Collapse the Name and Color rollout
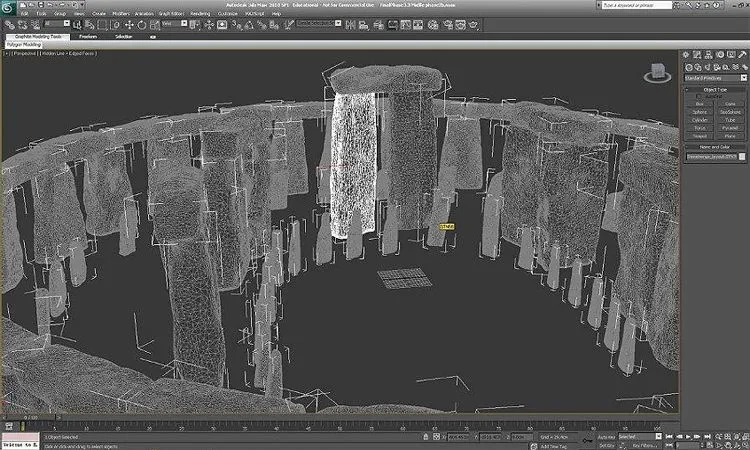The image size is (750, 450). coord(715,146)
